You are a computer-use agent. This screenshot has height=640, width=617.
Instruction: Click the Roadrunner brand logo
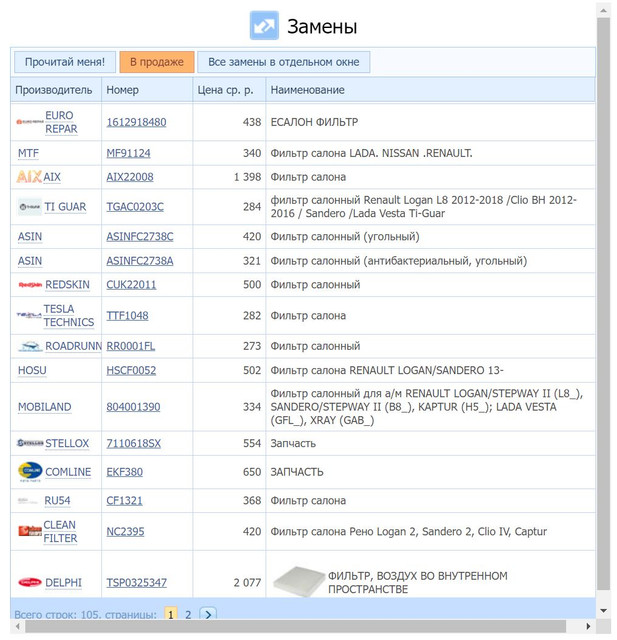coord(30,346)
